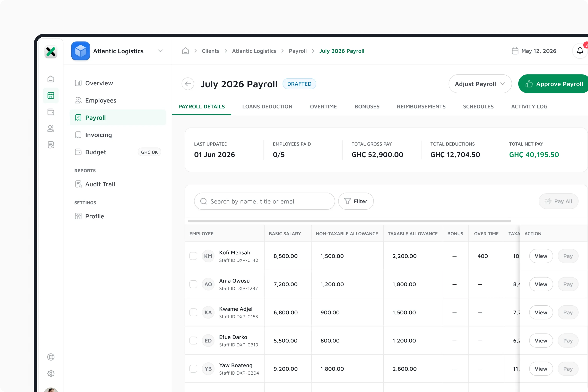Click the KA avatar for Kwame Adjei
Image resolution: width=588 pixels, height=392 pixels.
point(208,313)
